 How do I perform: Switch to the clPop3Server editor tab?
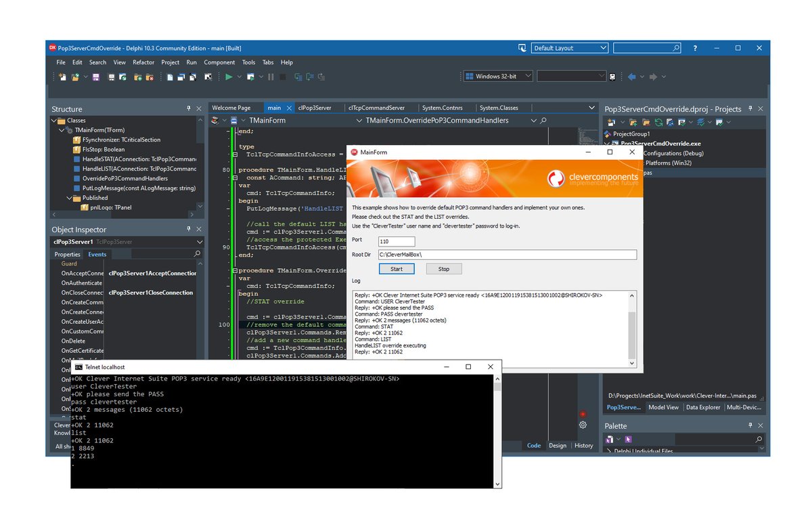pyautogui.click(x=315, y=108)
